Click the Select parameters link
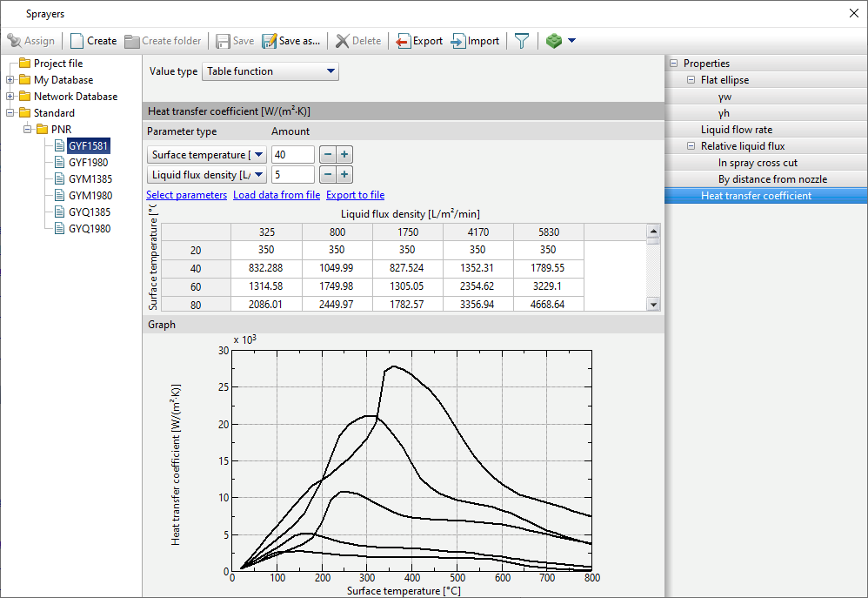 click(x=186, y=195)
